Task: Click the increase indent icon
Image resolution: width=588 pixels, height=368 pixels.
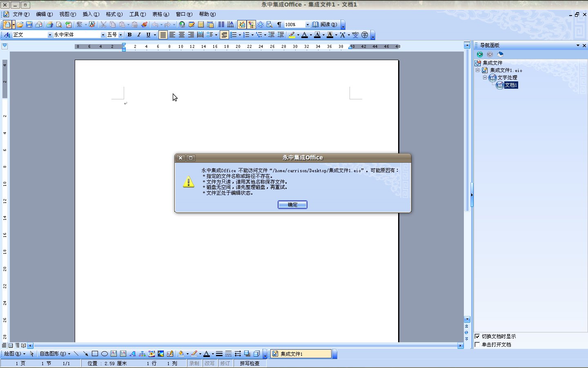Action: pos(281,35)
